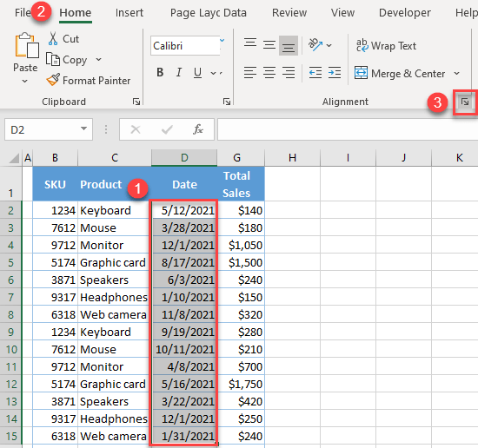Select the Speakers cell in row 6
Viewport: 478px width, 448px height.
click(x=115, y=280)
